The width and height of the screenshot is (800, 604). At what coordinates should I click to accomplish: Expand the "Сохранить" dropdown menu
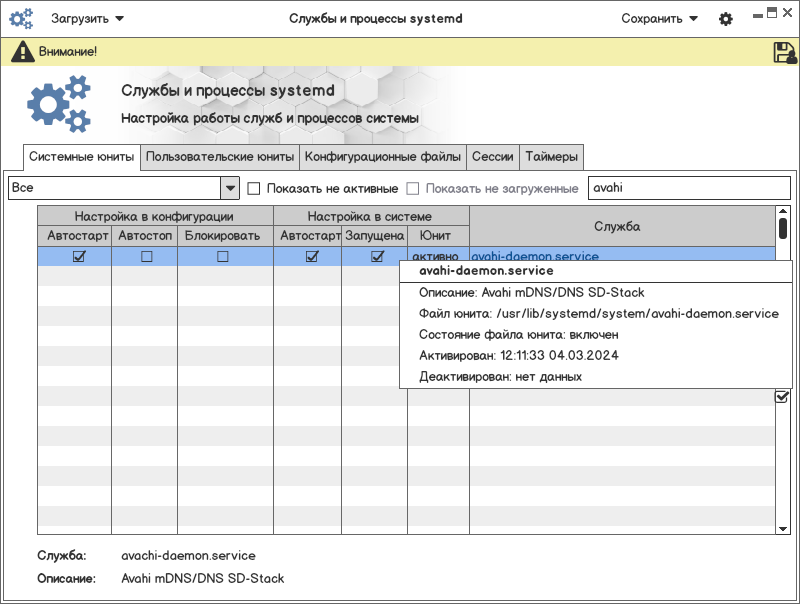(660, 18)
